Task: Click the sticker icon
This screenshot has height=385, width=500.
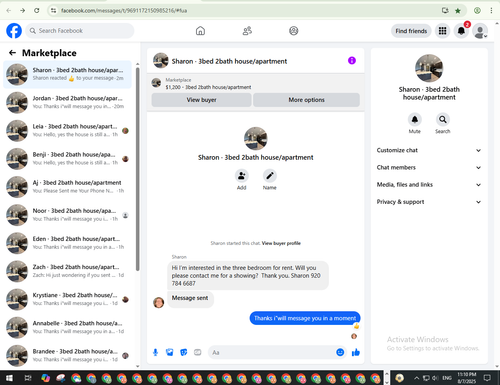Action: [x=184, y=352]
